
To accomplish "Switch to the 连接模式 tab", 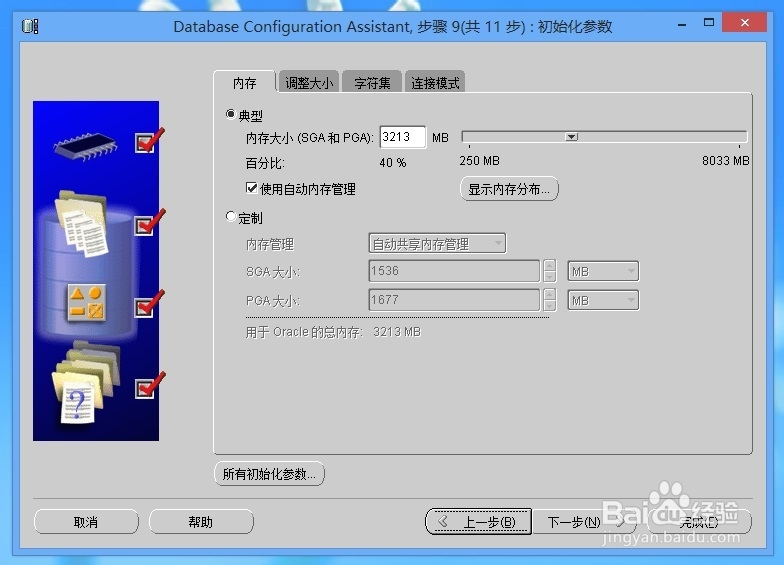I will pos(435,82).
